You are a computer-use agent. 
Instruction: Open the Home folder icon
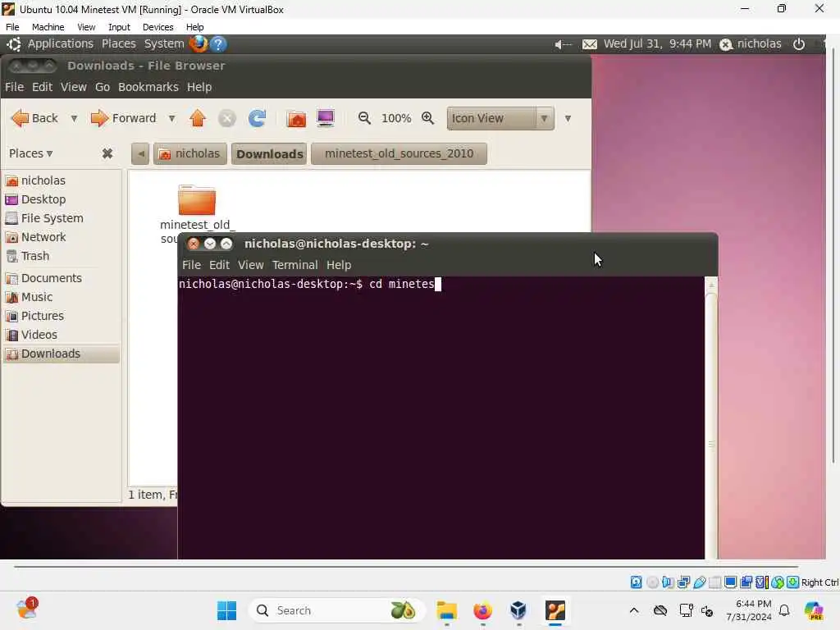coord(296,118)
